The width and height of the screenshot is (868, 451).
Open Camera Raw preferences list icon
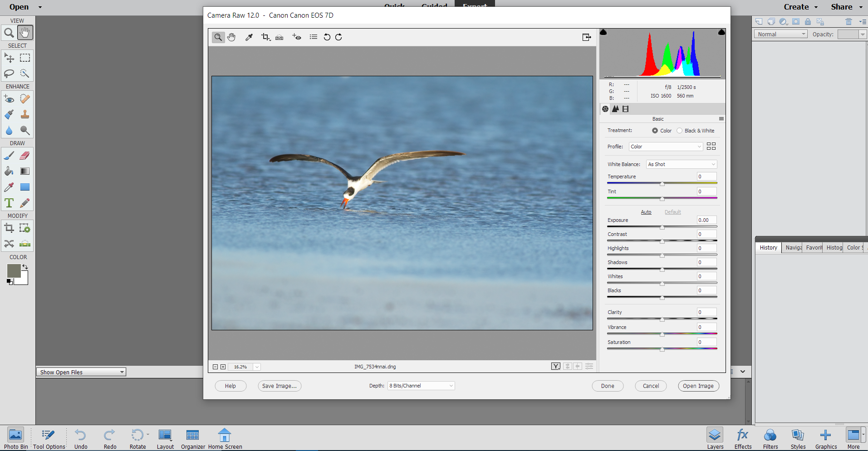coord(313,37)
